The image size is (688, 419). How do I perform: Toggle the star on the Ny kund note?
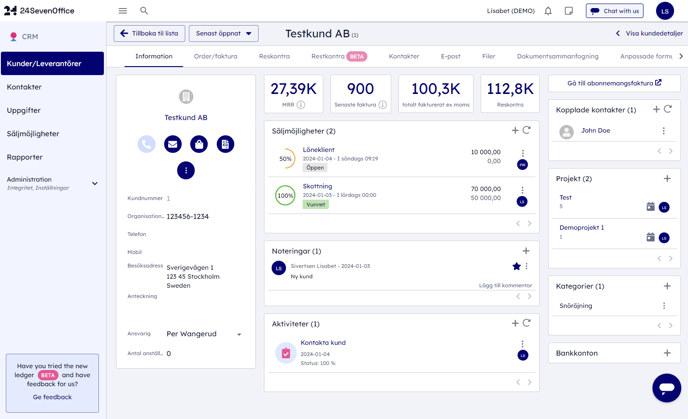tap(516, 267)
